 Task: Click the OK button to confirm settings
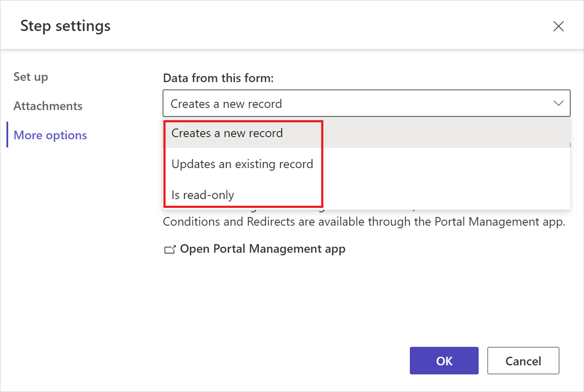(x=444, y=360)
